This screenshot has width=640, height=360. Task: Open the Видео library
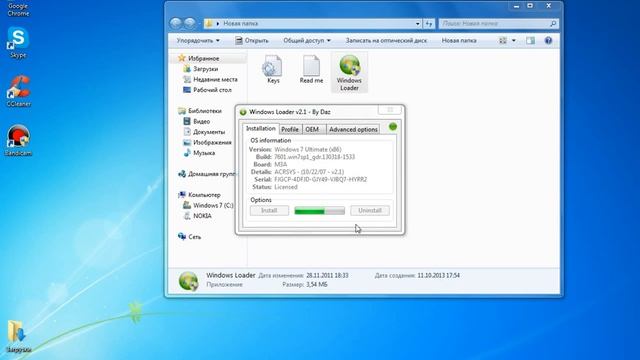(x=201, y=121)
